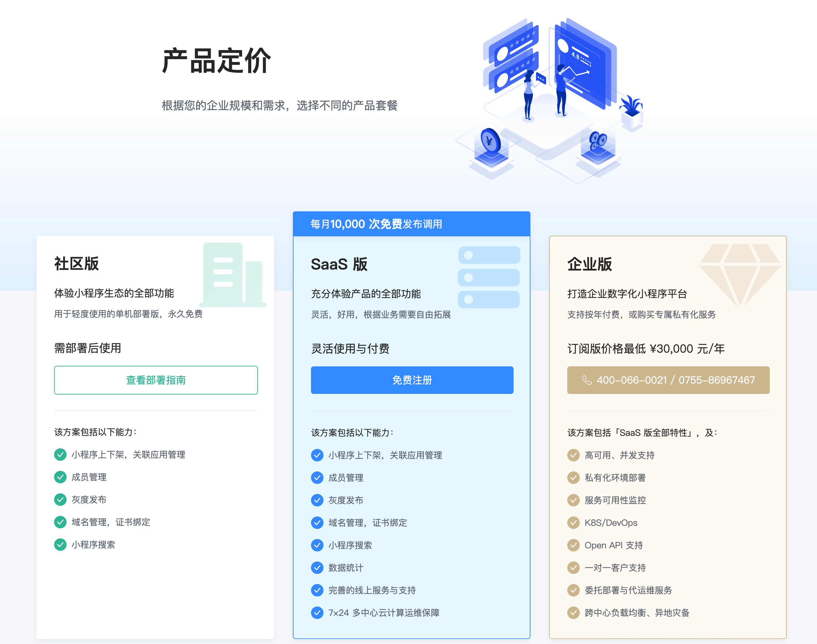This screenshot has height=644, width=817.
Task: Click 7×24 多中心云计算运维保障 text
Action: pyautogui.click(x=384, y=613)
